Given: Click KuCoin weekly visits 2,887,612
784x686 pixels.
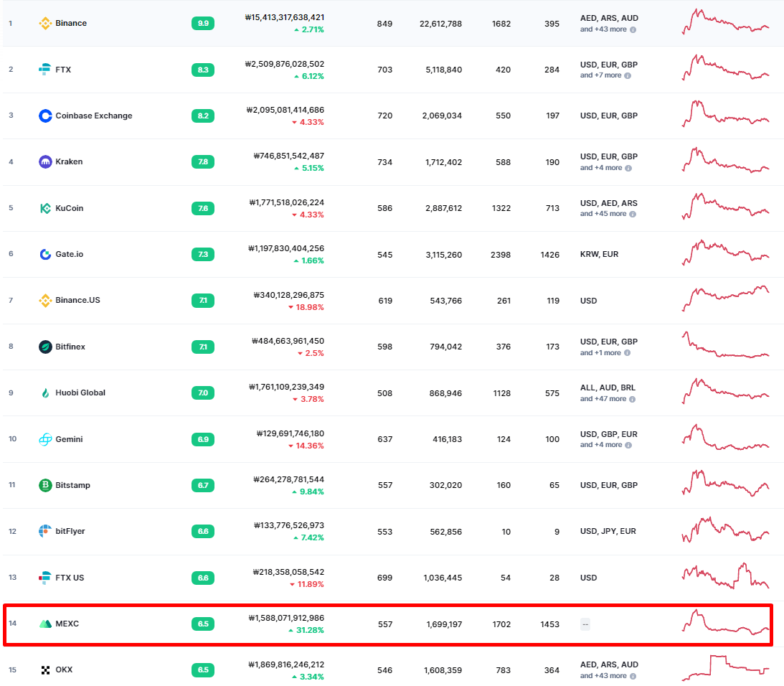Looking at the screenshot, I should 443,208.
